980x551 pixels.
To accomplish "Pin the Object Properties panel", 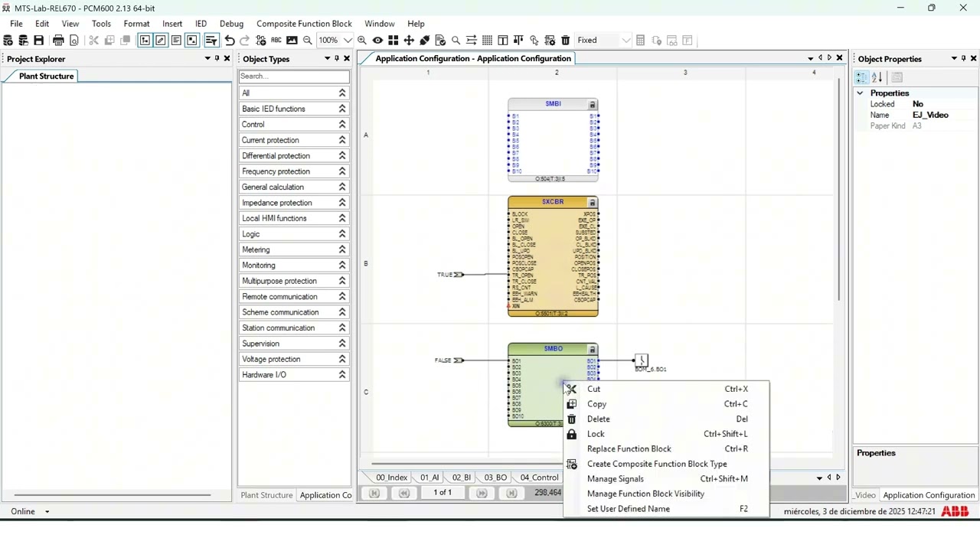I will (x=964, y=59).
